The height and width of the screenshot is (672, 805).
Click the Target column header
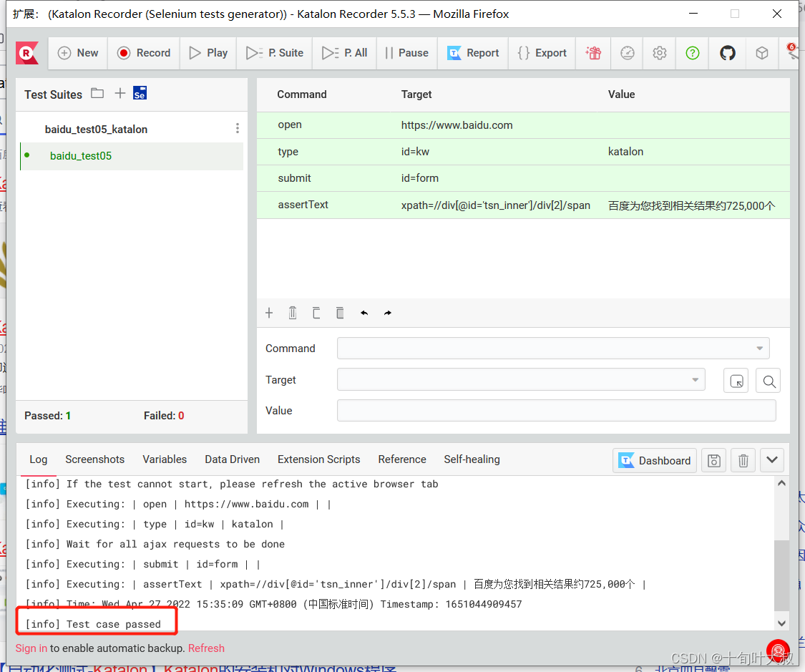(x=416, y=94)
